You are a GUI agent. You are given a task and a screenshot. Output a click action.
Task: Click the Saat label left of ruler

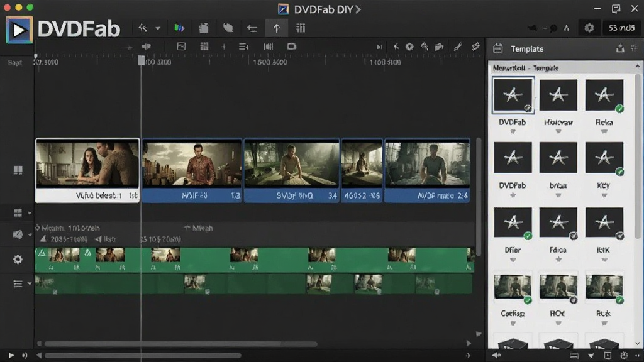[15, 63]
